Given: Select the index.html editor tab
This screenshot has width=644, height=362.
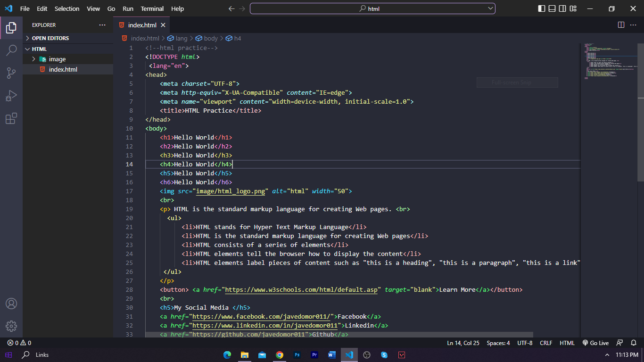Looking at the screenshot, I should click(141, 25).
